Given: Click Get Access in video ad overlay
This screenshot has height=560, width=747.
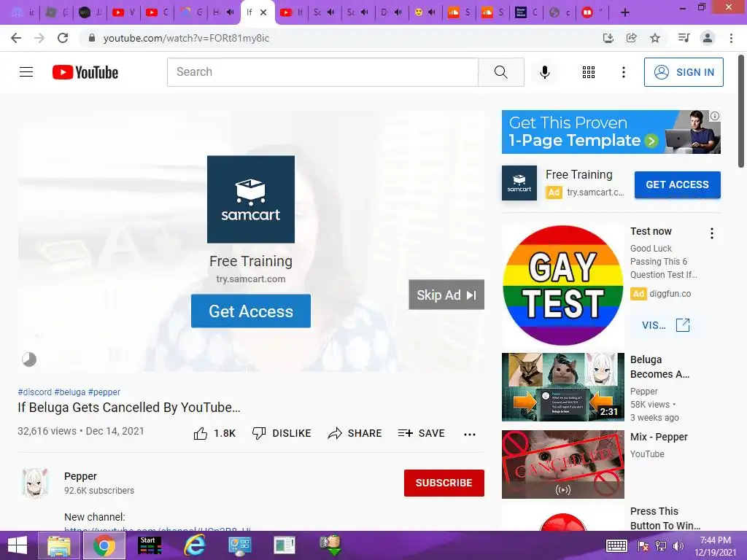Looking at the screenshot, I should coord(251,311).
